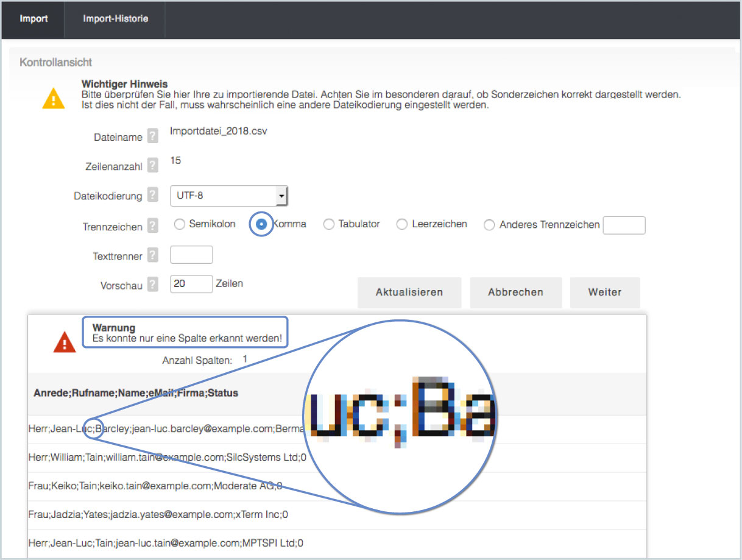Click the yellow warning triangle icon
Screen dimensions: 742x560
tap(54, 98)
